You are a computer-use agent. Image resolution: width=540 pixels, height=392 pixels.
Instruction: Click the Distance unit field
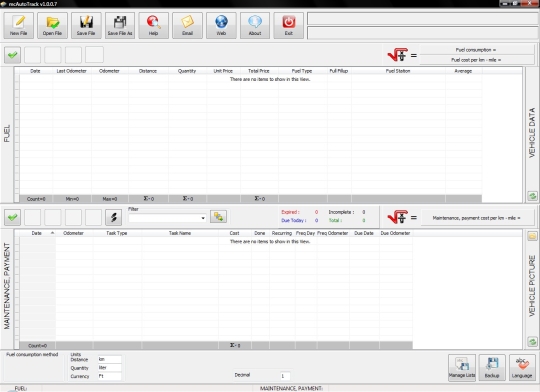(110, 359)
